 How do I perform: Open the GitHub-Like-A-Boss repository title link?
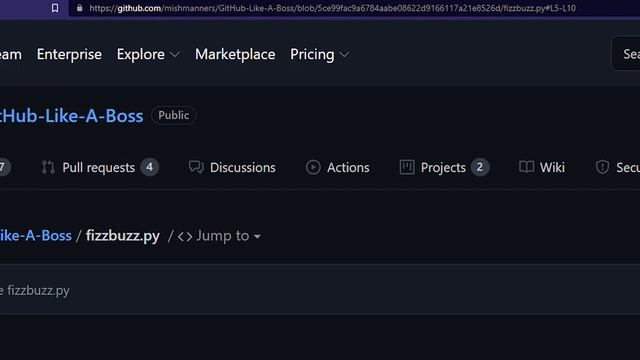72,116
